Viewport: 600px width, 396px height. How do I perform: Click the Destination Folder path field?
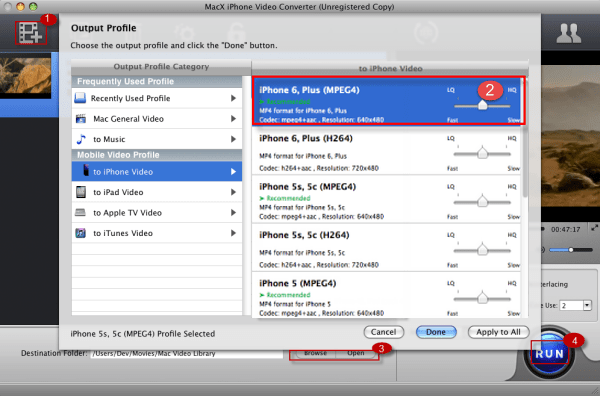187,354
